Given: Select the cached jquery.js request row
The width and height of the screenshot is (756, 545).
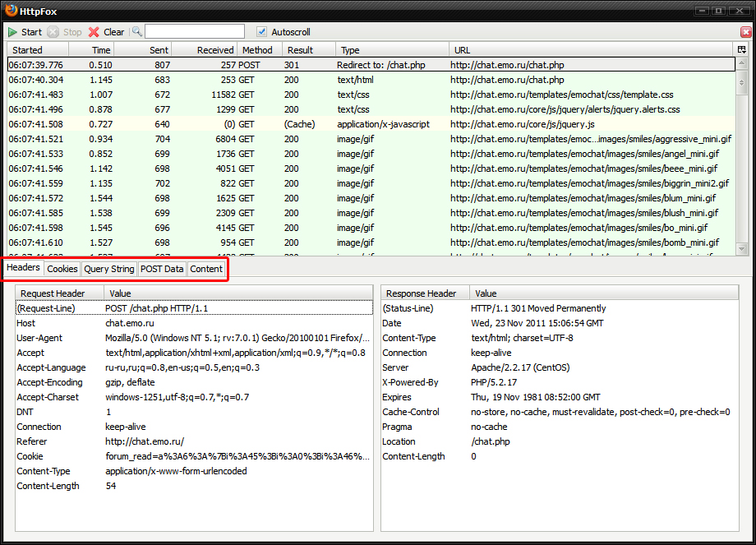Looking at the screenshot, I should 371,124.
